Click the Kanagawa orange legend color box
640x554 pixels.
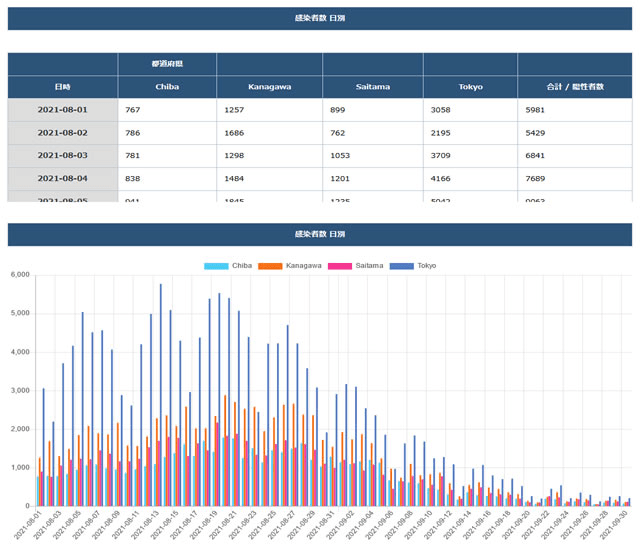[271, 265]
